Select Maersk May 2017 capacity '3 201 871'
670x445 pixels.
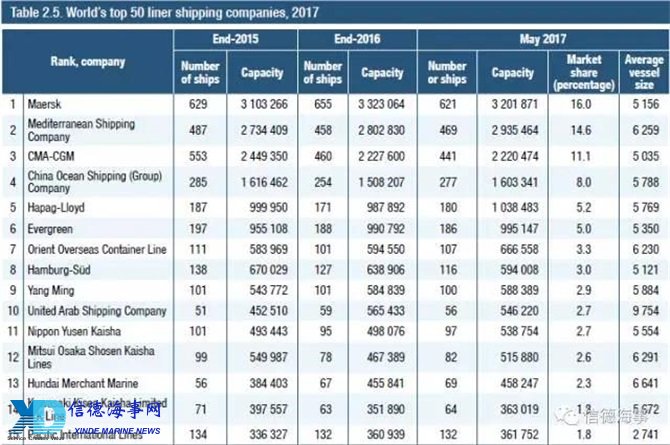[514, 104]
